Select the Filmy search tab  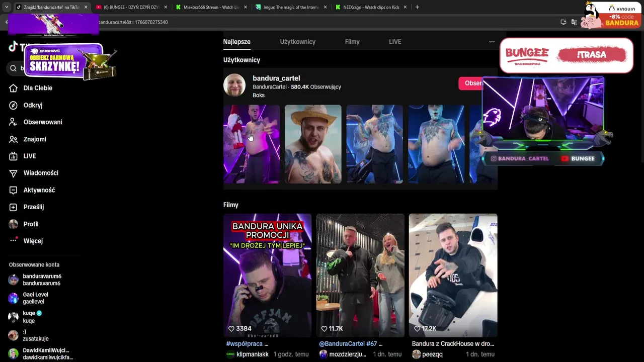[352, 42]
